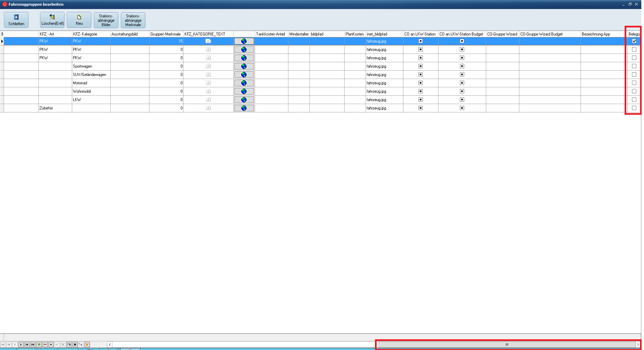Open Stationsabhängige Bilder

click(x=106, y=20)
